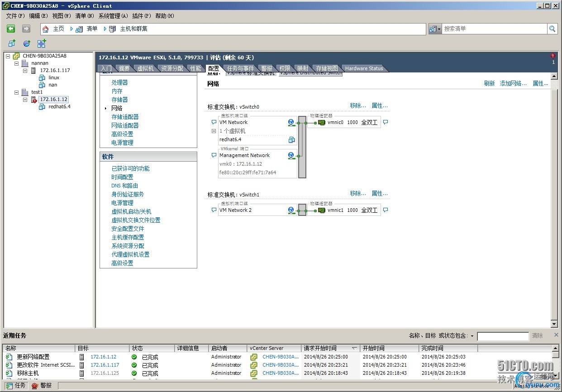Open the DNS 和路由 software link
The height and width of the screenshot is (392, 562).
coord(124,186)
